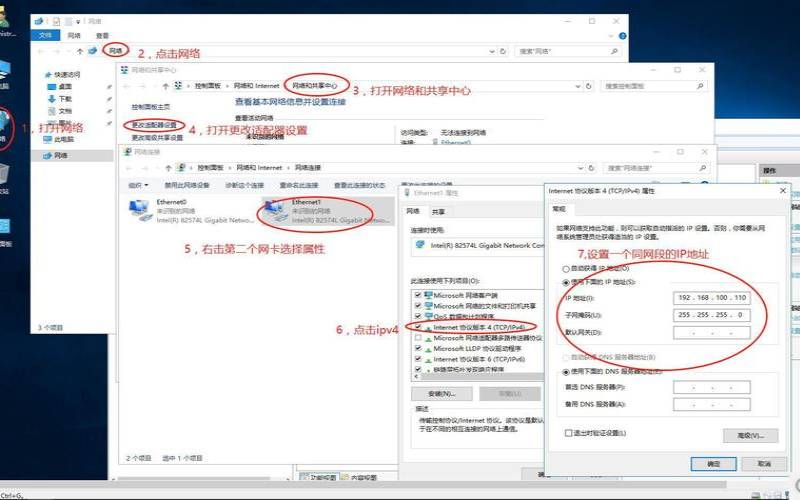This screenshot has width=800, height=500.
Task: Click Ethernet1 properties title bar icon
Action: (x=407, y=193)
